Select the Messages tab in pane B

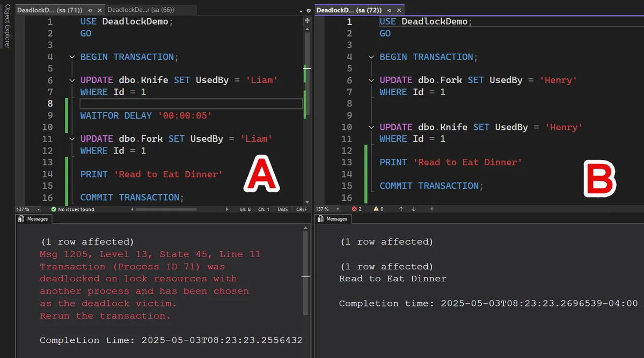click(333, 219)
